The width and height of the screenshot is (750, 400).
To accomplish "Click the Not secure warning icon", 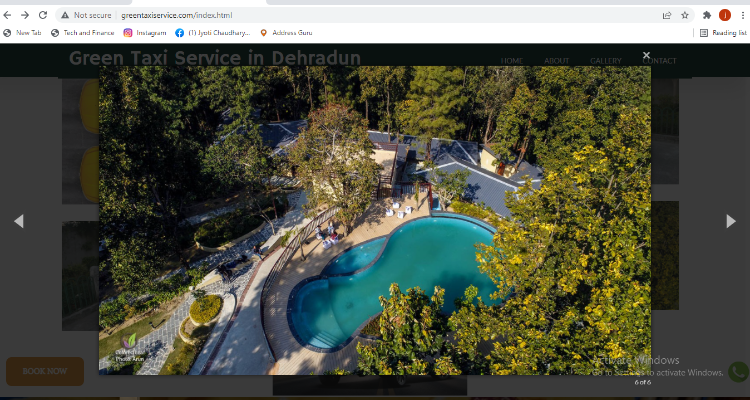I will click(65, 15).
